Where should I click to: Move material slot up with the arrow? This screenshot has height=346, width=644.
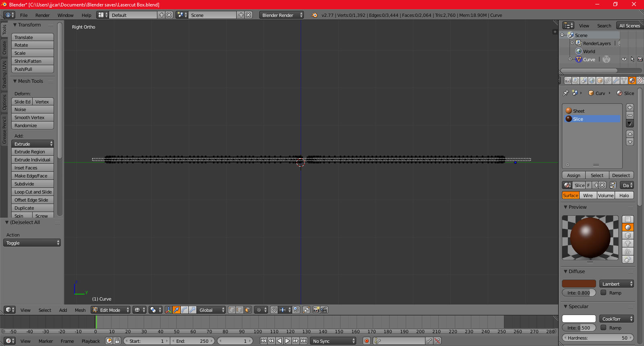pos(630,134)
